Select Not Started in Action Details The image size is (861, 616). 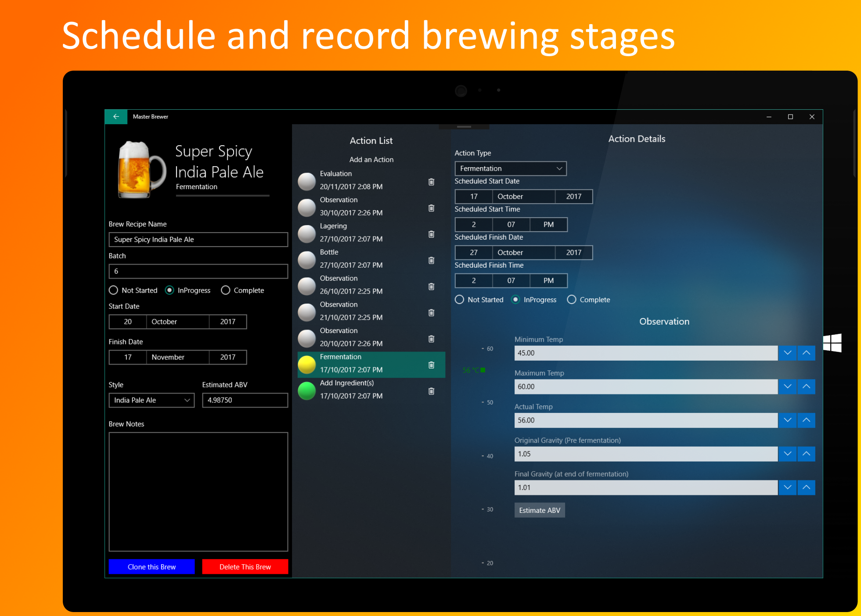[x=459, y=299]
